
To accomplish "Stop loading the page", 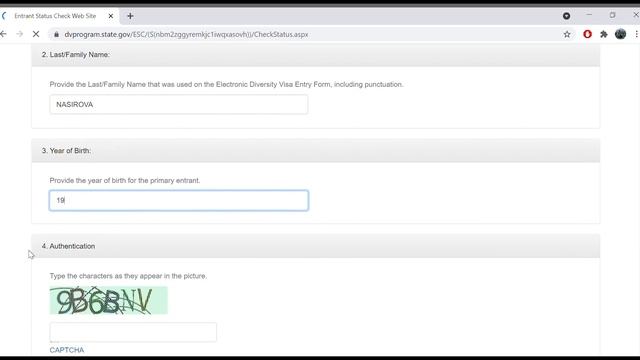I will click(36, 34).
